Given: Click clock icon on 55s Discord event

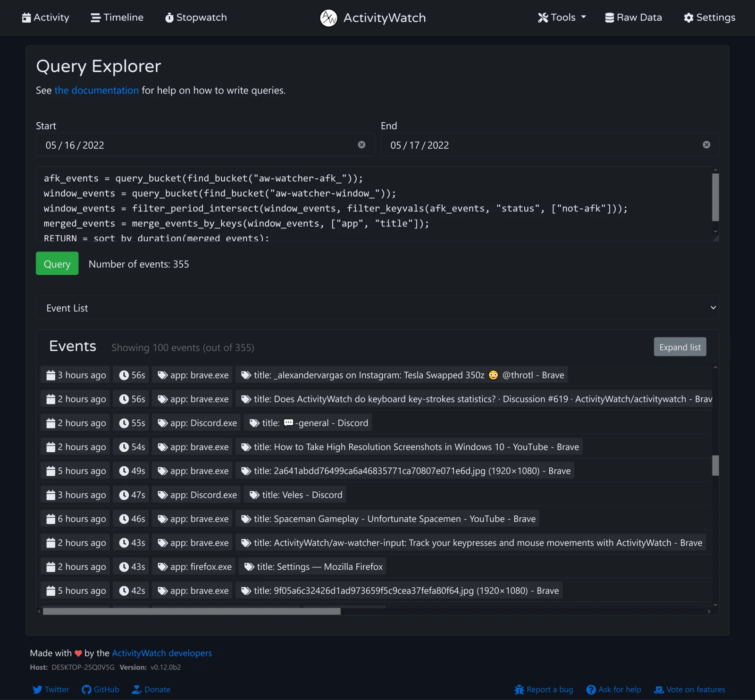Looking at the screenshot, I should tap(124, 423).
